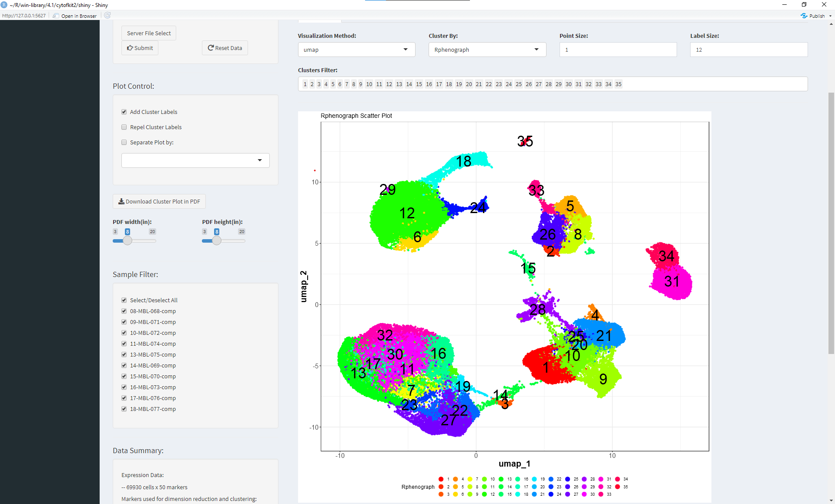
Task: Open the Publish dropdown arrow
Action: [x=830, y=16]
